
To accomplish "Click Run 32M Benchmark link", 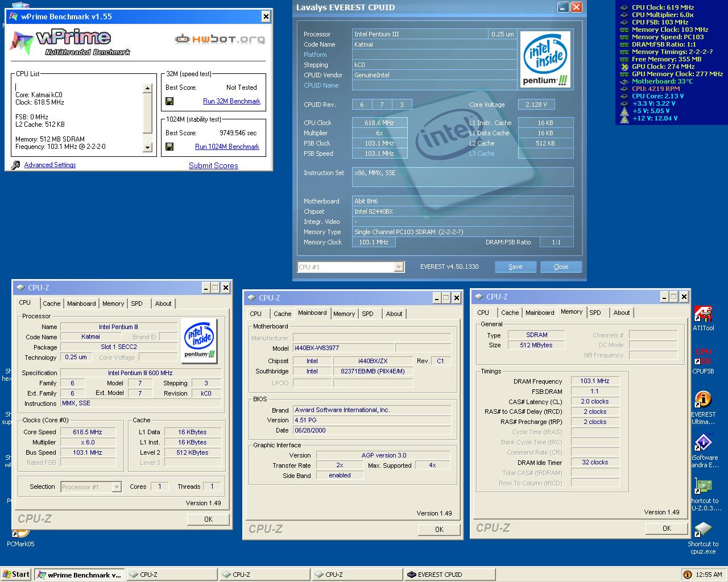I will tap(231, 101).
